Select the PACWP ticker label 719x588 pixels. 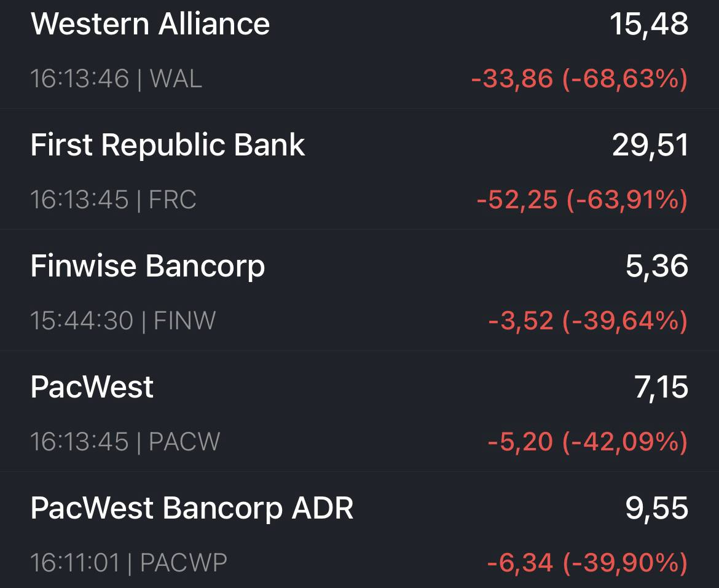point(183,562)
